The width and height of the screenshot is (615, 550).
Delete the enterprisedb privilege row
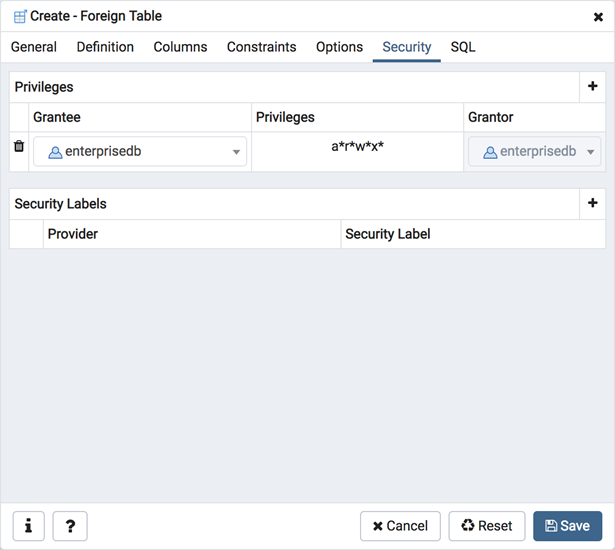pos(18,146)
